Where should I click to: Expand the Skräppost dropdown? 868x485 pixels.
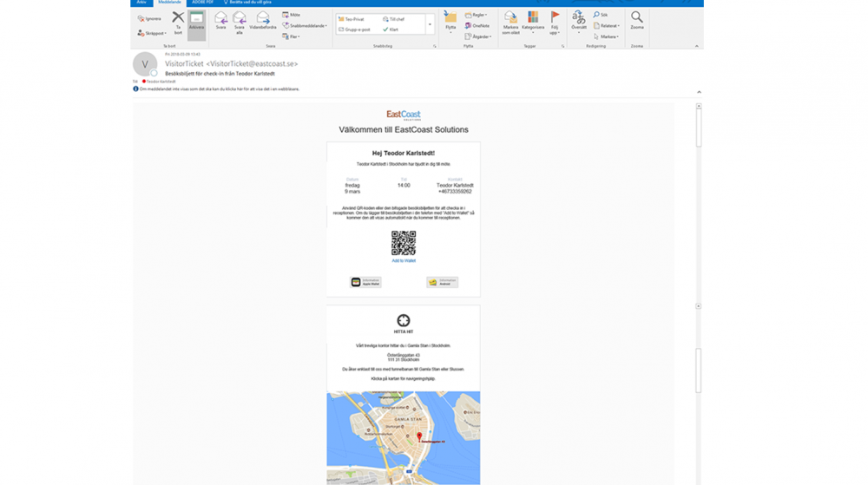[152, 33]
